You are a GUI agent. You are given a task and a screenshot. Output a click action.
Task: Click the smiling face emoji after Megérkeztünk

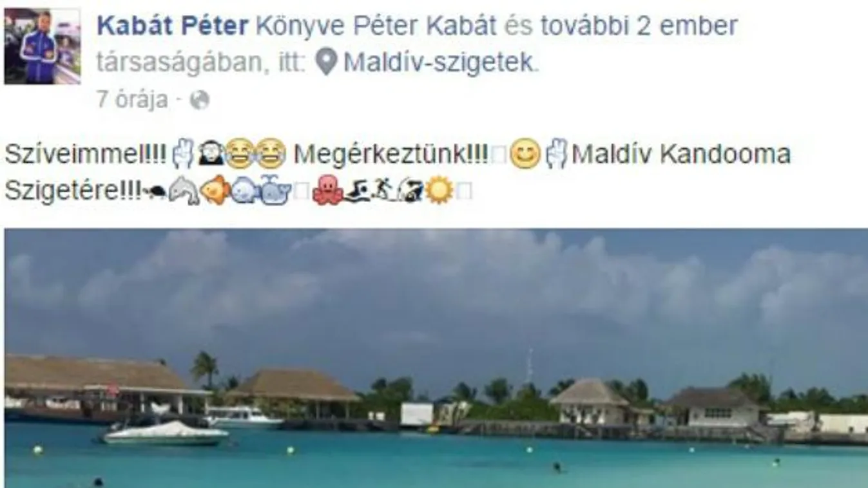pyautogui.click(x=525, y=155)
